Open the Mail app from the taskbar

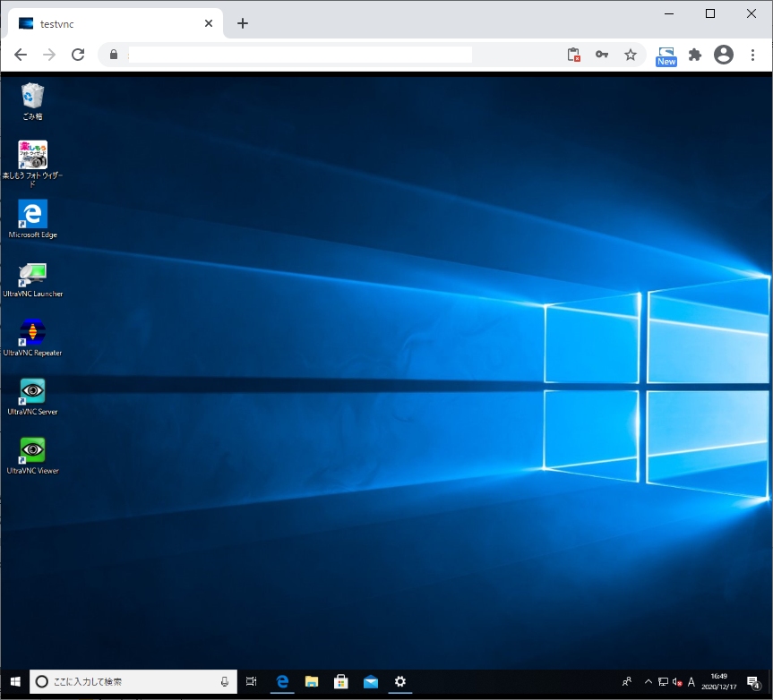pos(371,681)
